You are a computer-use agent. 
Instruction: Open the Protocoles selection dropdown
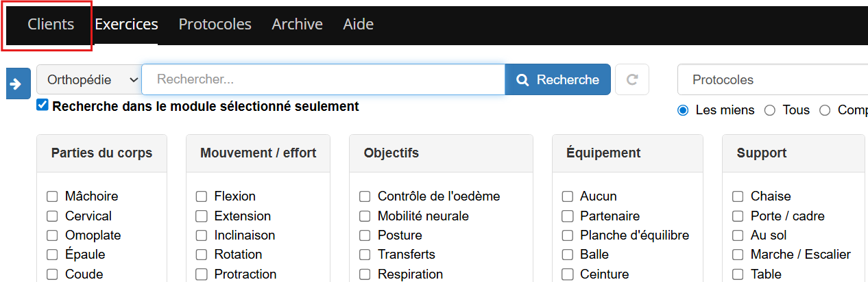pos(773,79)
